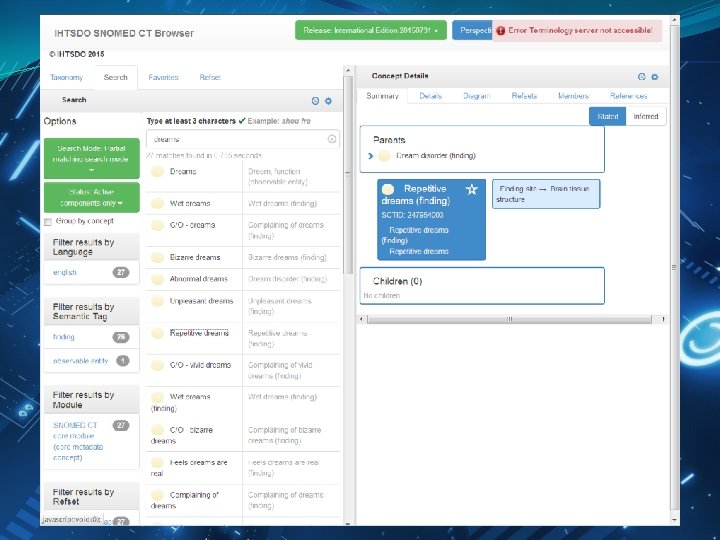Click the circle icon beside Repetitive dreams result row
Image resolution: width=720 pixels, height=540 pixels.
158,333
